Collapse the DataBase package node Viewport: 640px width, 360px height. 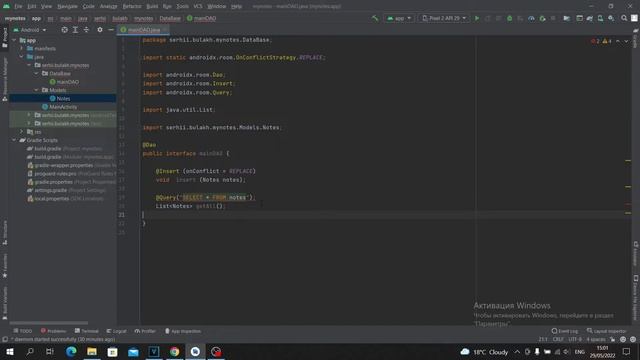[37, 73]
